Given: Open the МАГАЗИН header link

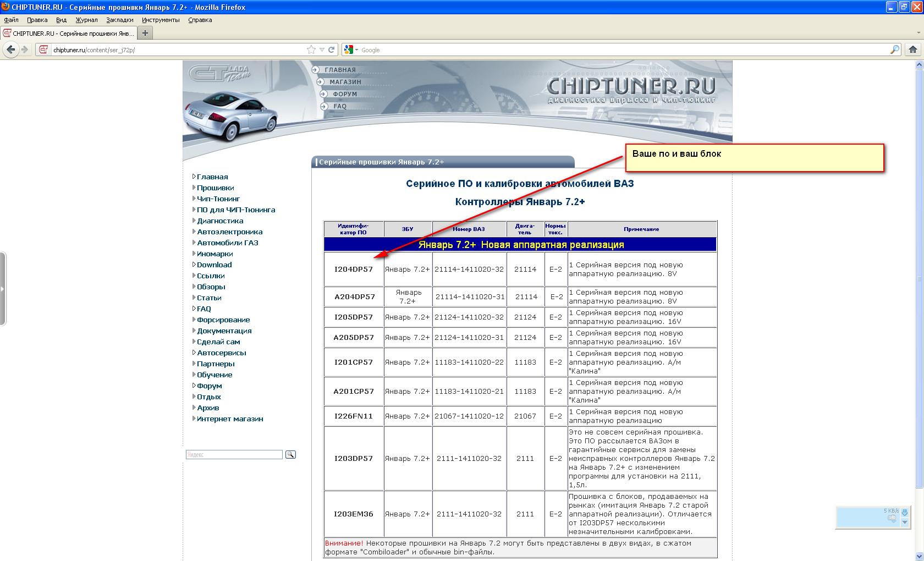Looking at the screenshot, I should click(345, 82).
